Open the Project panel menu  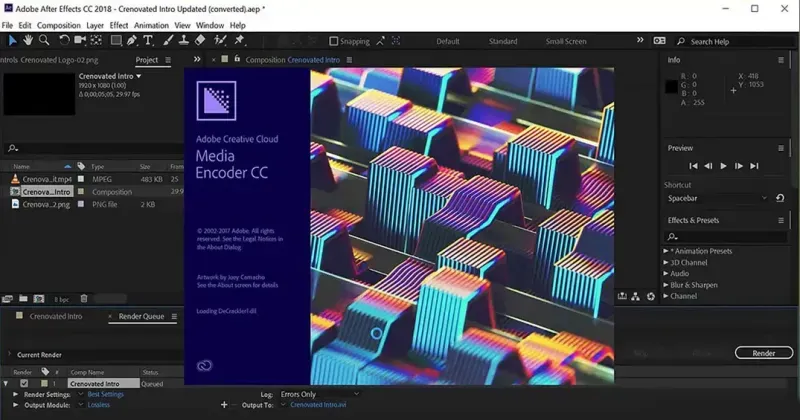168,60
